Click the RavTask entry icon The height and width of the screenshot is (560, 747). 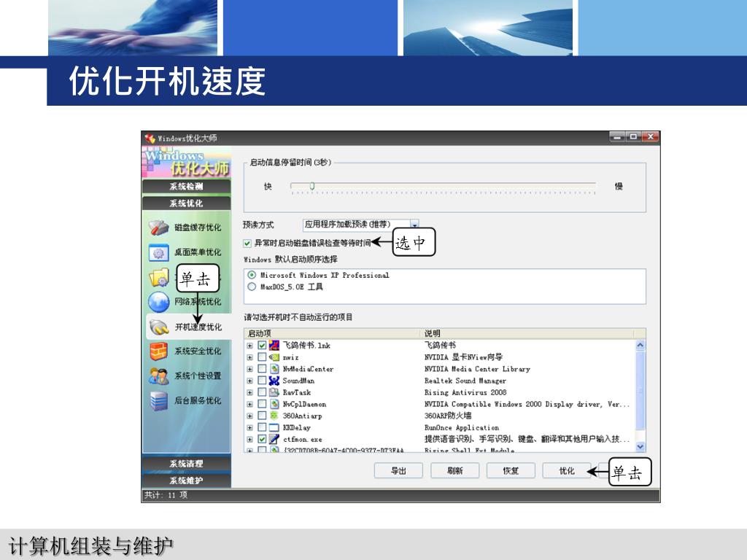[x=274, y=392]
